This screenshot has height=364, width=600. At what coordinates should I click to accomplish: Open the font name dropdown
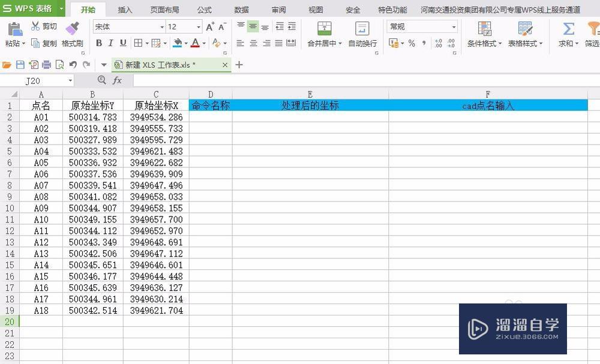tap(161, 26)
